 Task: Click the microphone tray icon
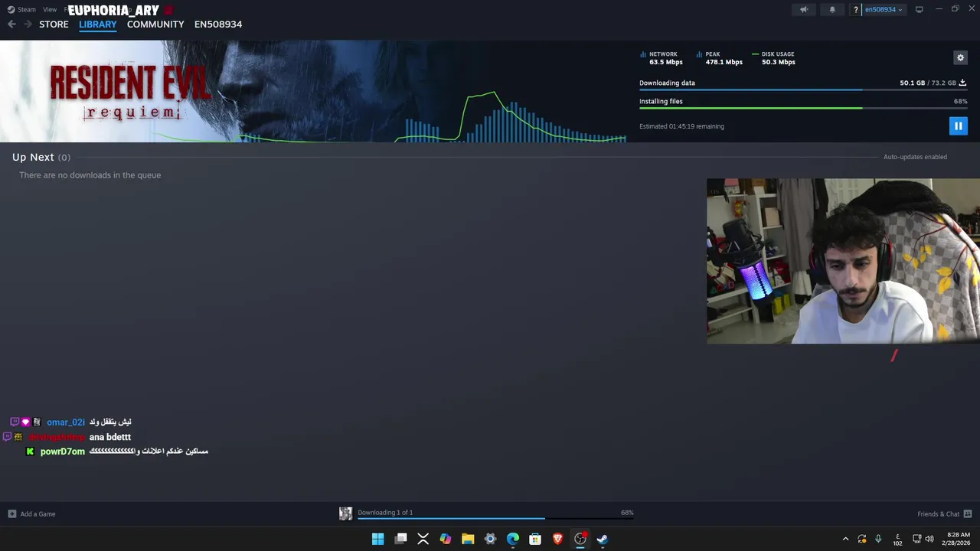[878, 539]
